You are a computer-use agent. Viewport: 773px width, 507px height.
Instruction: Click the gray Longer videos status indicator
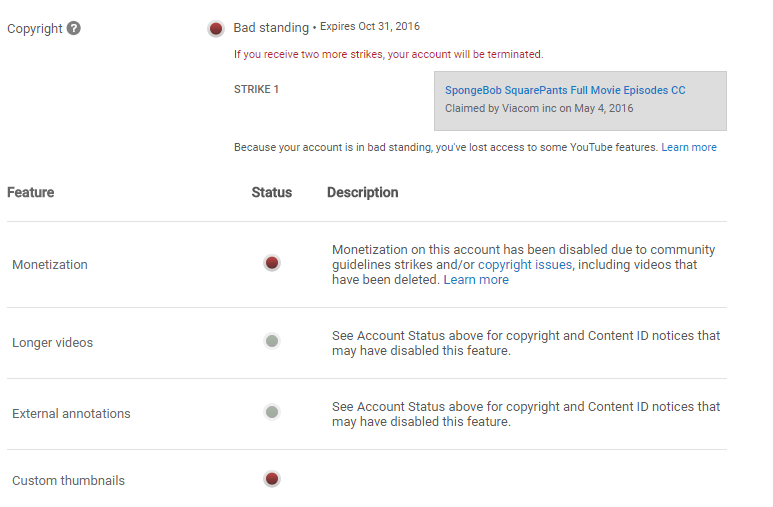coord(272,341)
